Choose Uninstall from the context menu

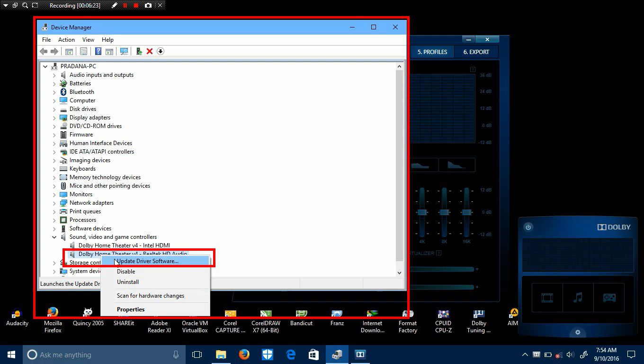pyautogui.click(x=155, y=282)
